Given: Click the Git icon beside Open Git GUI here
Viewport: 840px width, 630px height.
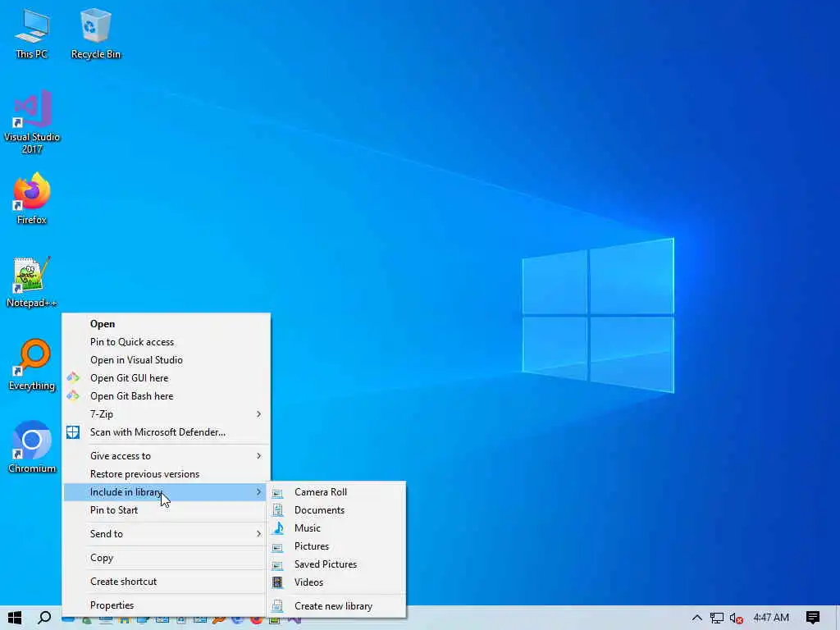Looking at the screenshot, I should pos(73,378).
